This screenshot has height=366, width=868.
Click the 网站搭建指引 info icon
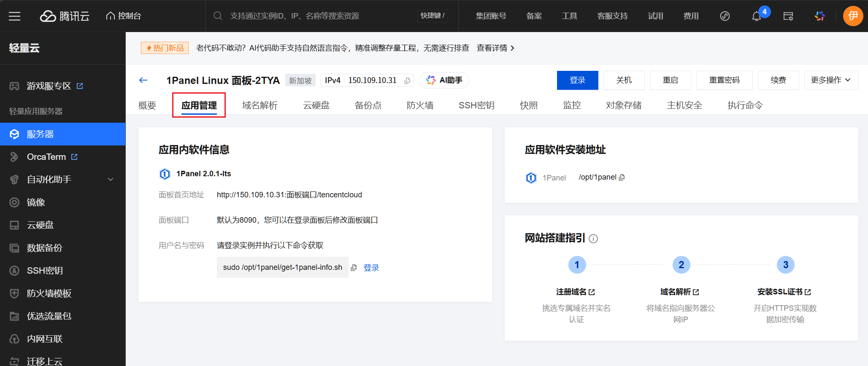593,239
